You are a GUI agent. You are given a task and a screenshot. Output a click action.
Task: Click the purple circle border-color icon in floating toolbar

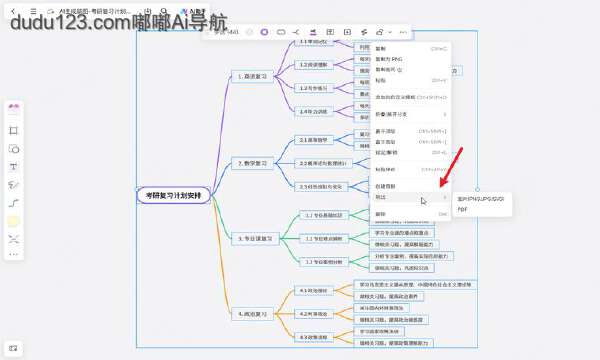pyautogui.click(x=264, y=32)
